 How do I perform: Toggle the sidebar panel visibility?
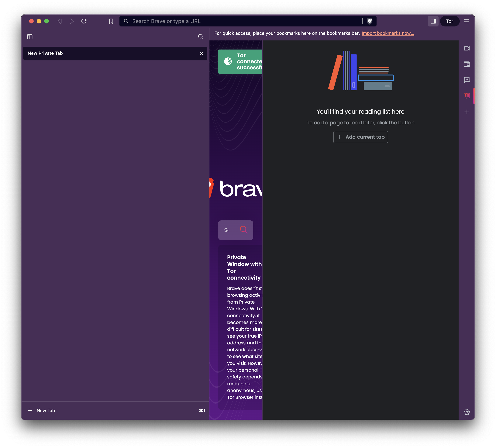tap(433, 21)
